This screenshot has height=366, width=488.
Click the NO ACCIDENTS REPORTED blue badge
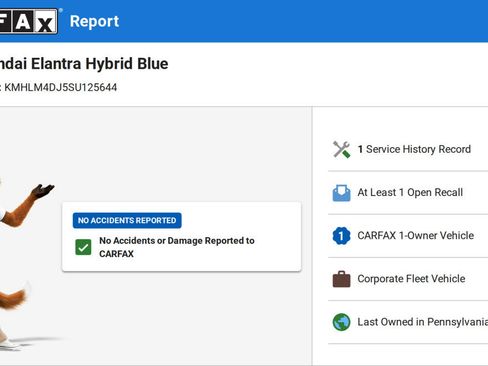click(127, 220)
